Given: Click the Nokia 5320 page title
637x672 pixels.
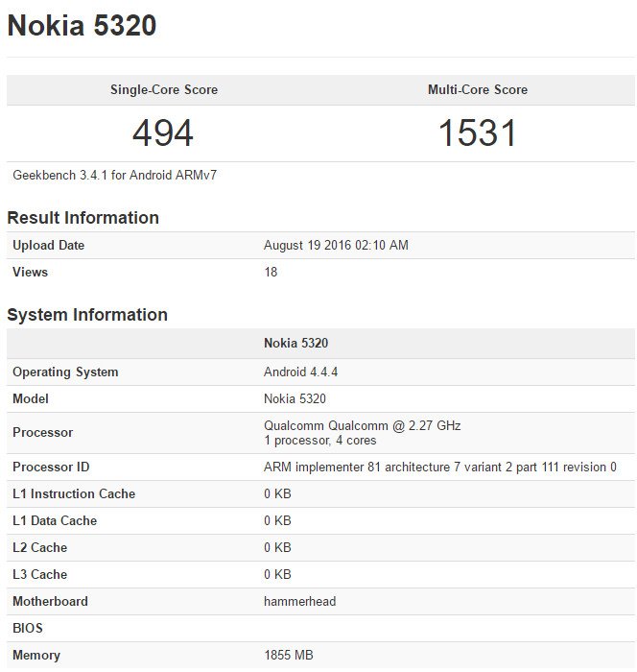Looking at the screenshot, I should [x=82, y=27].
